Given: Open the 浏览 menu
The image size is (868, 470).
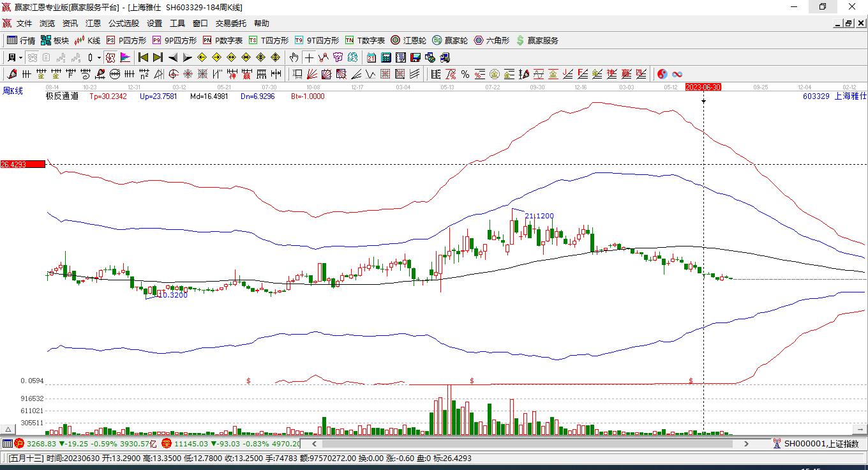Looking at the screenshot, I should (x=47, y=24).
